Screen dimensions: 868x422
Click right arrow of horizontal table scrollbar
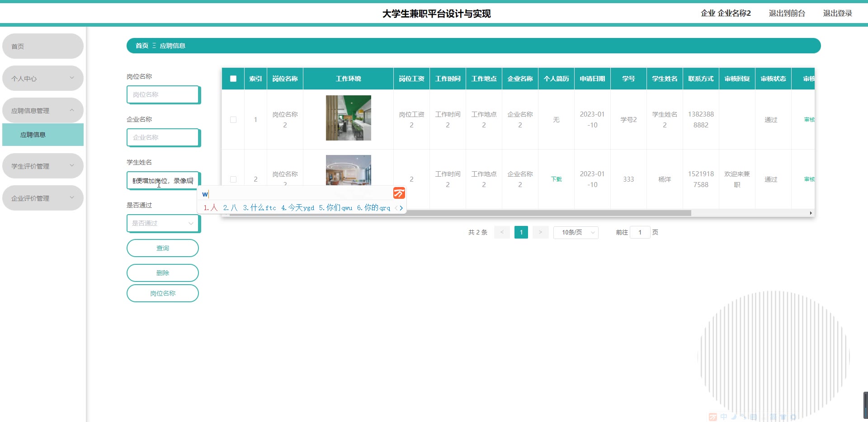pyautogui.click(x=811, y=213)
